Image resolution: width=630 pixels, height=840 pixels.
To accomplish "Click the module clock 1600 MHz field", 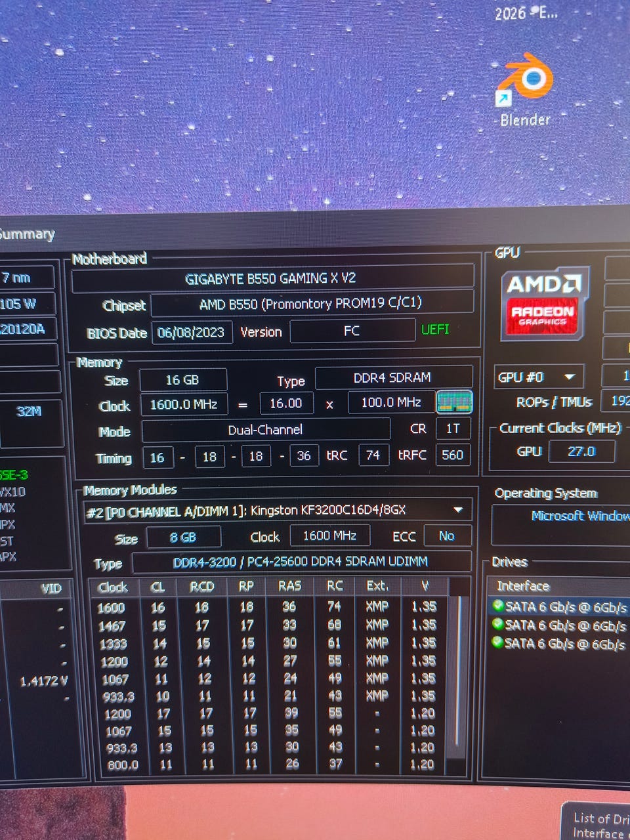I will [329, 535].
